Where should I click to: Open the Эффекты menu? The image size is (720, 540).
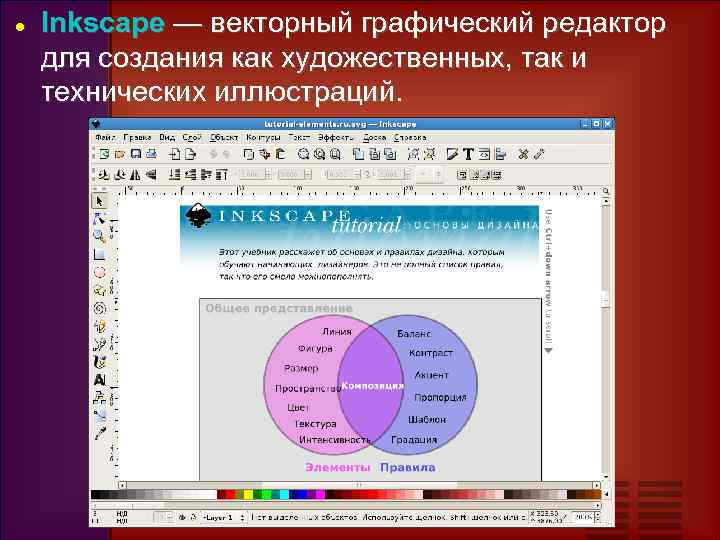click(335, 137)
